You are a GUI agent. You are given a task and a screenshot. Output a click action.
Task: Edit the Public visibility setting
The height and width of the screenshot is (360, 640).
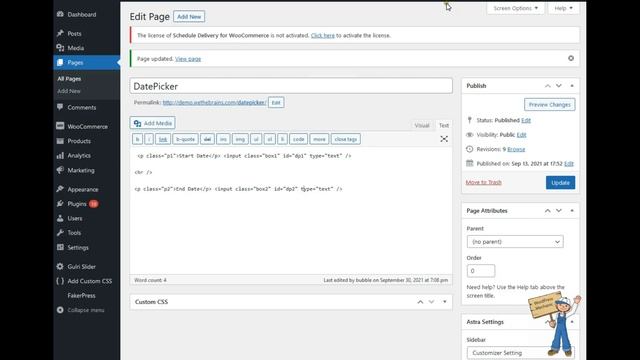tap(521, 135)
